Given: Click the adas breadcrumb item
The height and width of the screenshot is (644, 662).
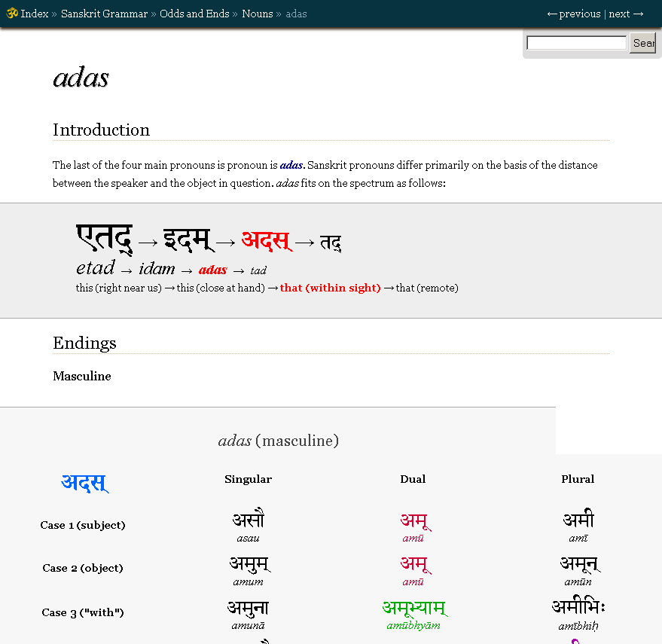Looking at the screenshot, I should [296, 14].
